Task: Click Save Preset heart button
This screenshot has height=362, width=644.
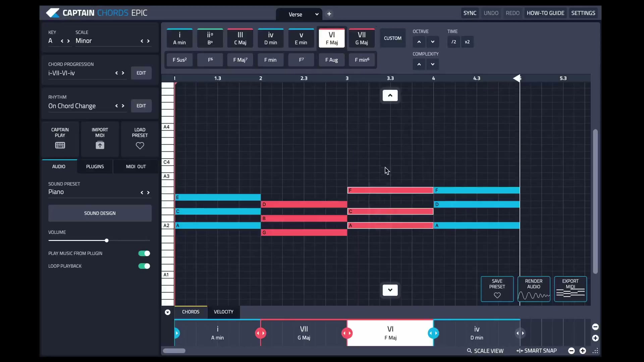Action: (497, 289)
